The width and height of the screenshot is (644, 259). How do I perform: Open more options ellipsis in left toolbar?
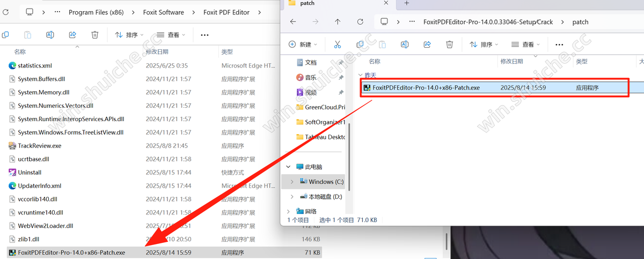(204, 35)
